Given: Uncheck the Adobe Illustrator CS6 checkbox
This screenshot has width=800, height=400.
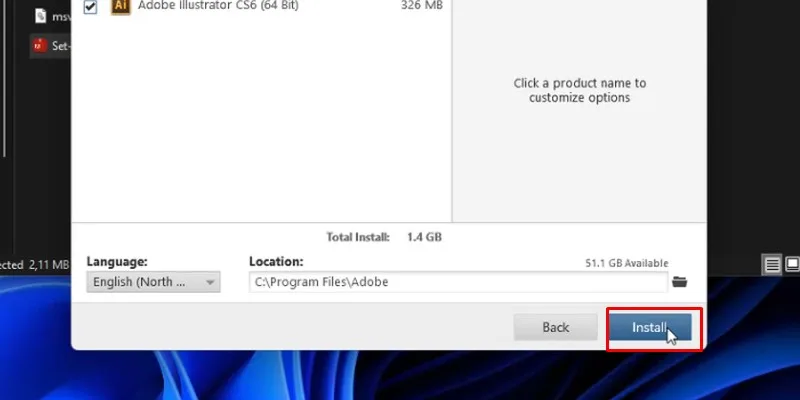Looking at the screenshot, I should [90, 7].
